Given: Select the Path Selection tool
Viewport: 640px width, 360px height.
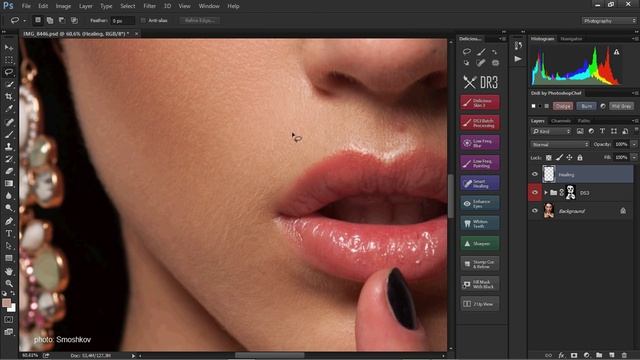Looking at the screenshot, I should pyautogui.click(x=9, y=246).
